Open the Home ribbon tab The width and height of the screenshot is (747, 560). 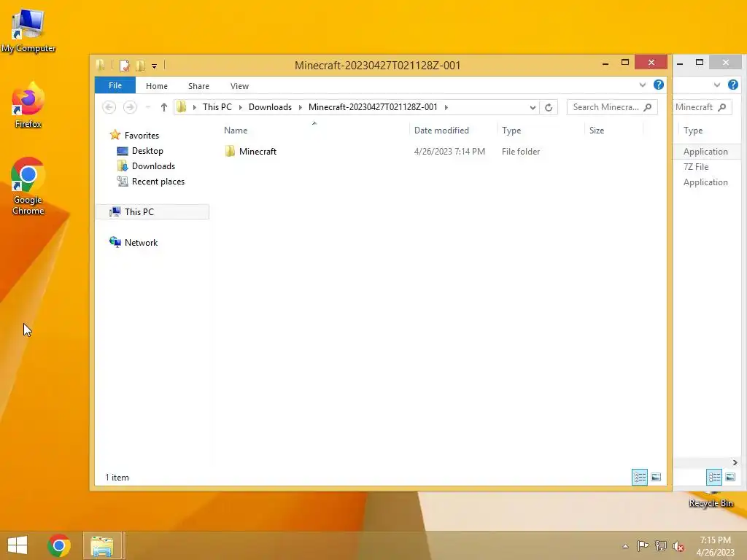click(157, 86)
